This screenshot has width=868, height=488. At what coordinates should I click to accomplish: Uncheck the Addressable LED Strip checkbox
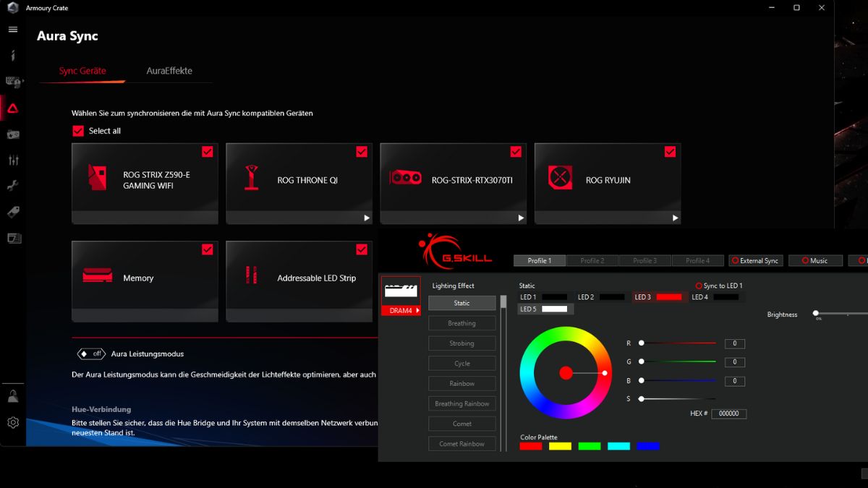click(x=362, y=249)
